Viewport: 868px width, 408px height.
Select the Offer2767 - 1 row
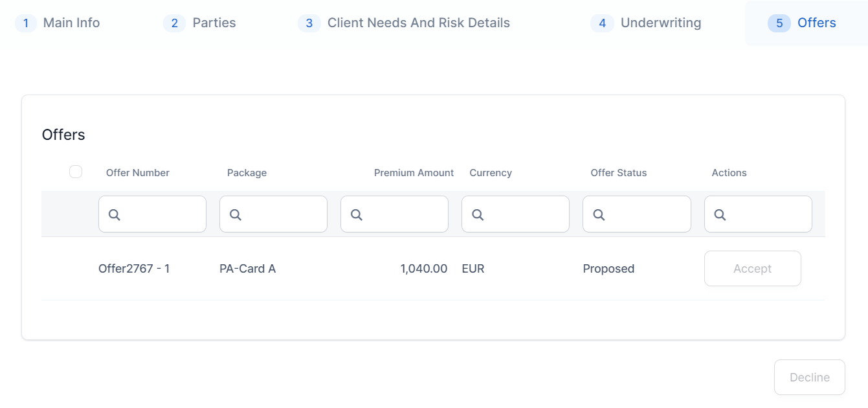click(134, 269)
